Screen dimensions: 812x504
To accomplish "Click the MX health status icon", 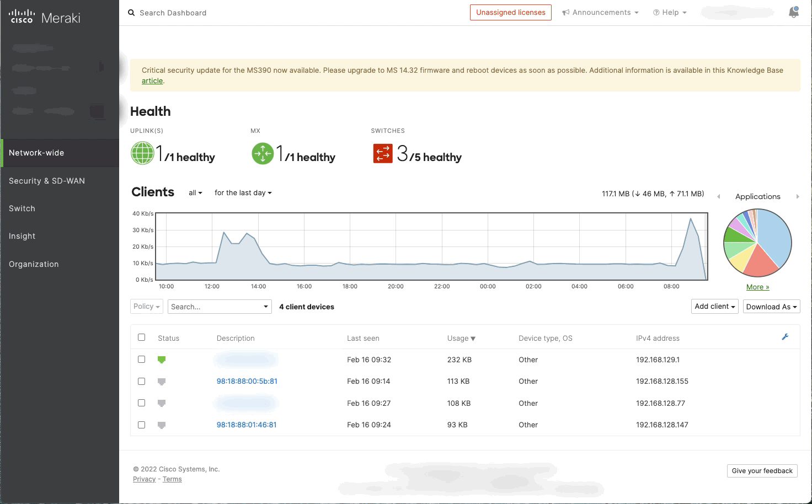I will [263, 153].
